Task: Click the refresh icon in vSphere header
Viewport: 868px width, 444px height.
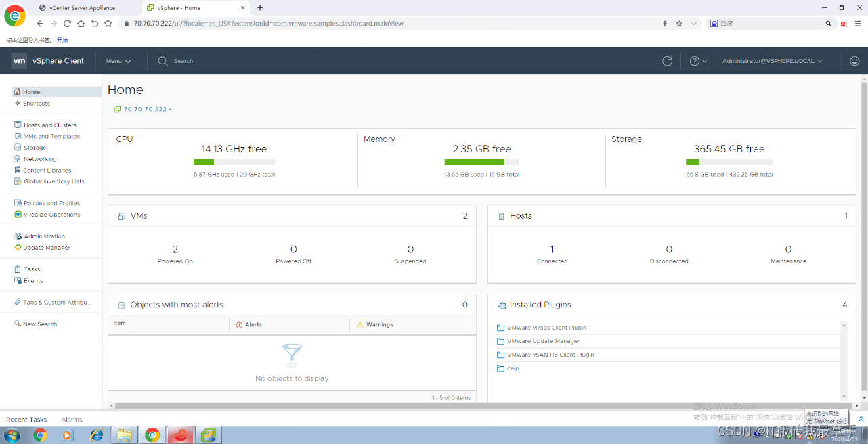Action: point(667,61)
